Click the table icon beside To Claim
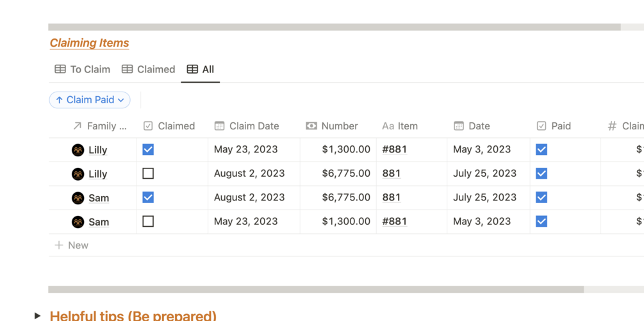The height and width of the screenshot is (321, 644). pos(60,69)
